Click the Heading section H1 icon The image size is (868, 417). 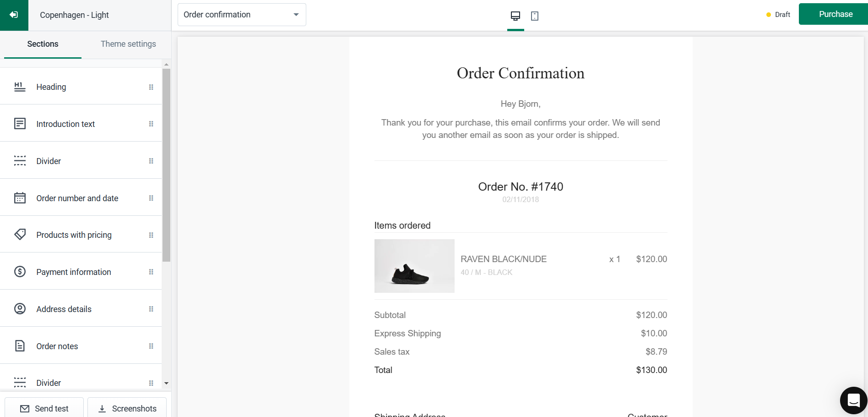20,87
